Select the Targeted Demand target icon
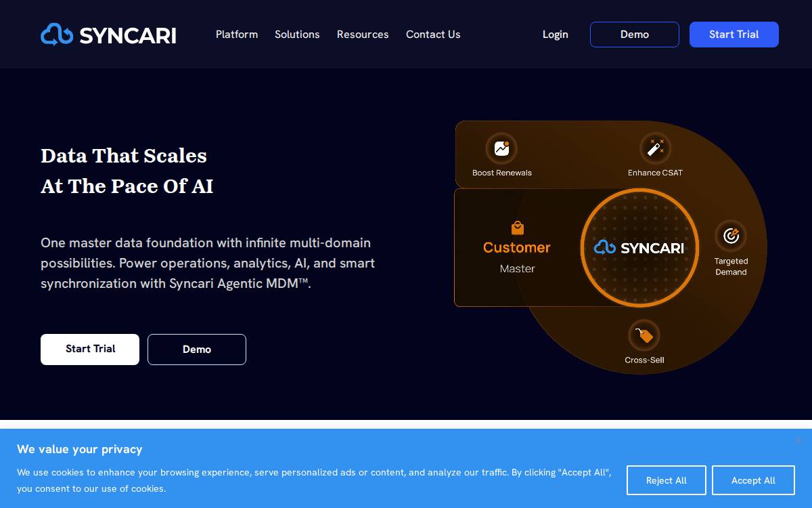This screenshot has height=508, width=812. [x=731, y=236]
